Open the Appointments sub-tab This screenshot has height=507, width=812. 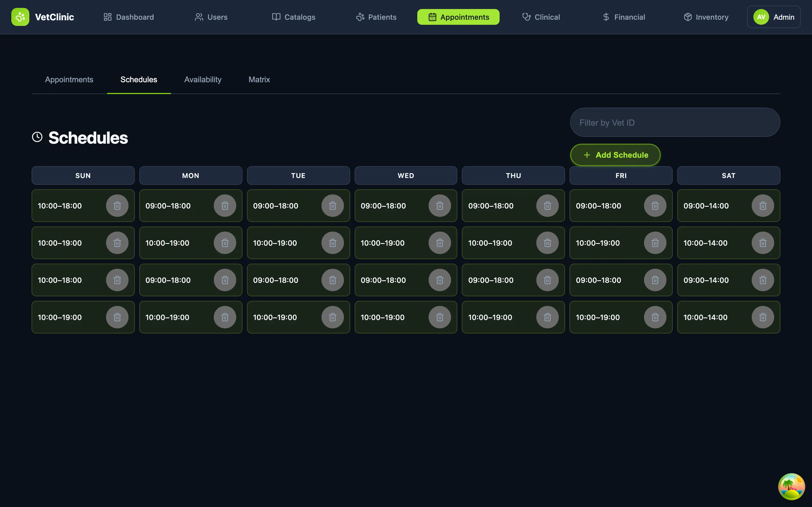point(69,79)
